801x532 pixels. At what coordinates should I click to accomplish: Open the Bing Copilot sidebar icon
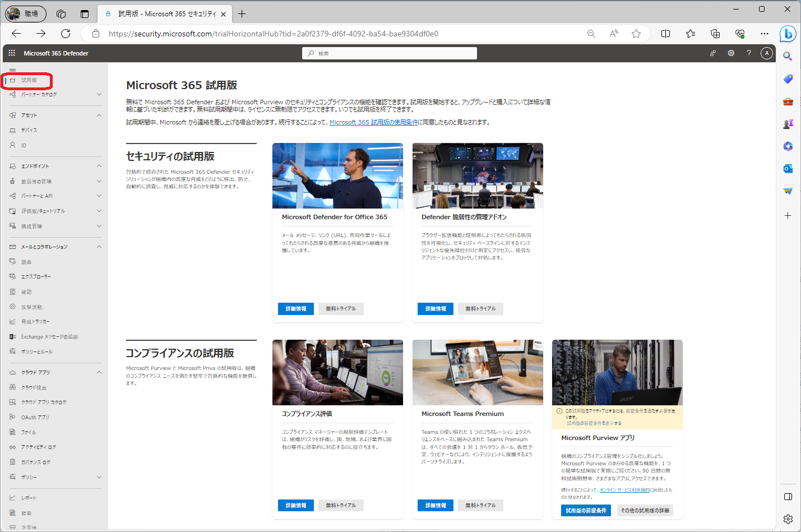coord(788,34)
